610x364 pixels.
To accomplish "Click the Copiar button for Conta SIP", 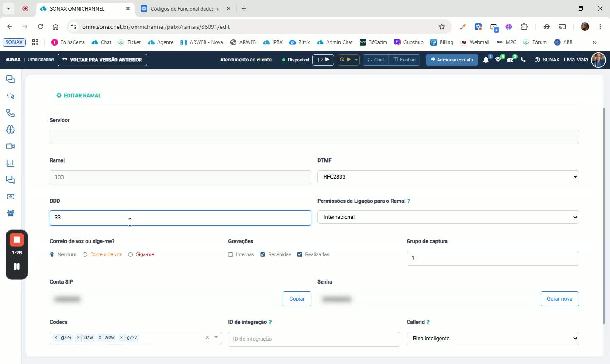I will pyautogui.click(x=297, y=299).
